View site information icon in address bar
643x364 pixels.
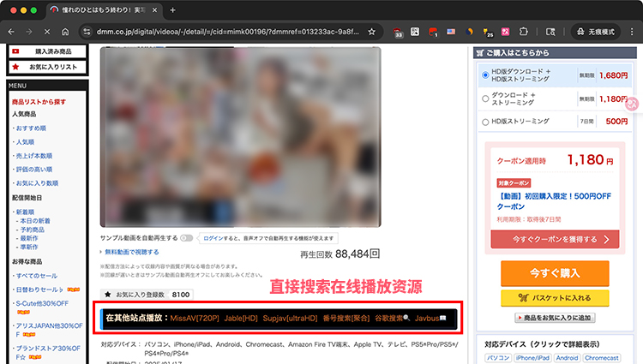pyautogui.click(x=87, y=32)
